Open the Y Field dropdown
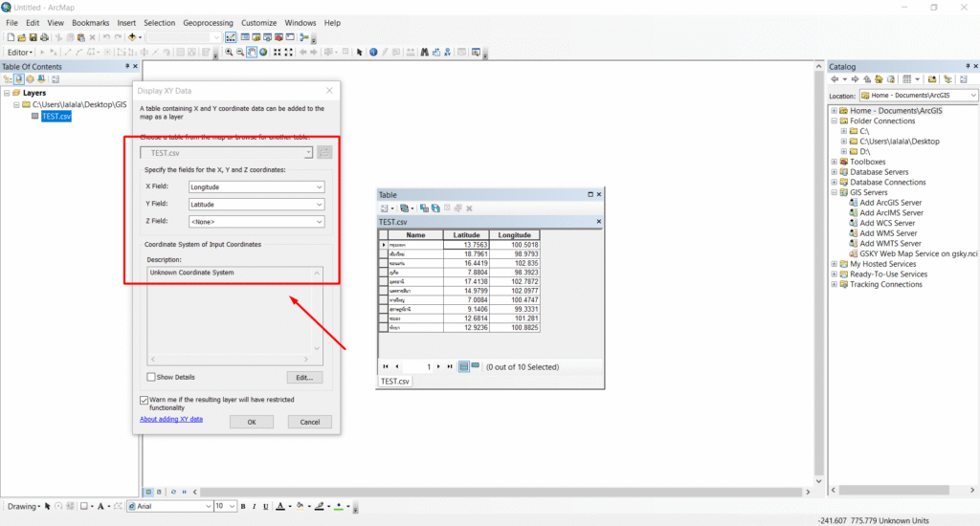Viewport: 980px width, 526px height. (319, 205)
